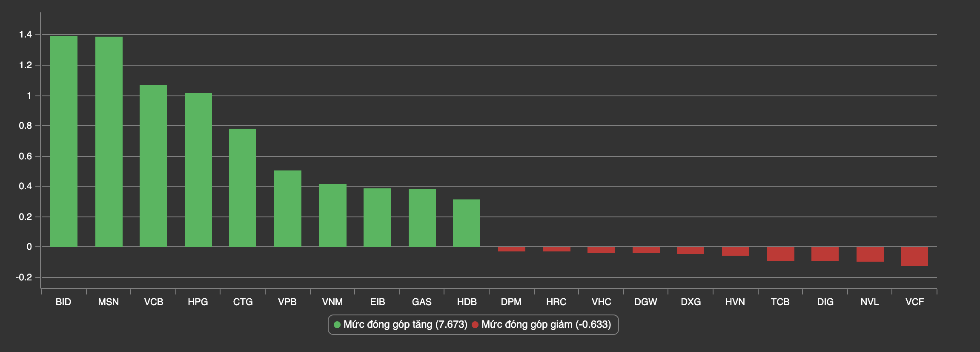This screenshot has height=352, width=980.
Task: Click the DXG axis label
Action: (x=691, y=302)
